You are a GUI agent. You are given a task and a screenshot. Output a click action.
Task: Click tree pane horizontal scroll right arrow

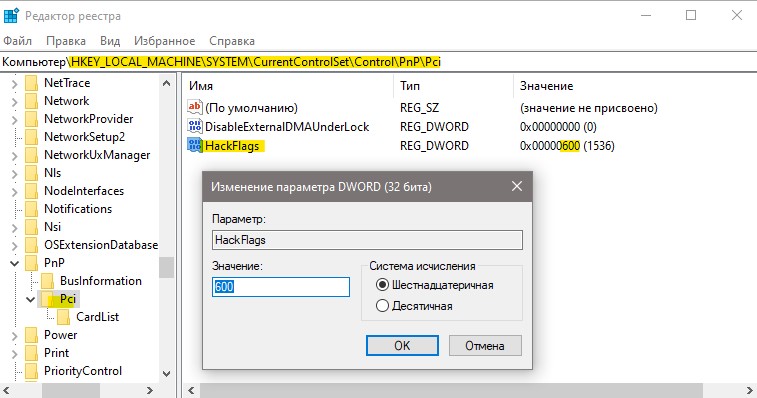[150, 390]
